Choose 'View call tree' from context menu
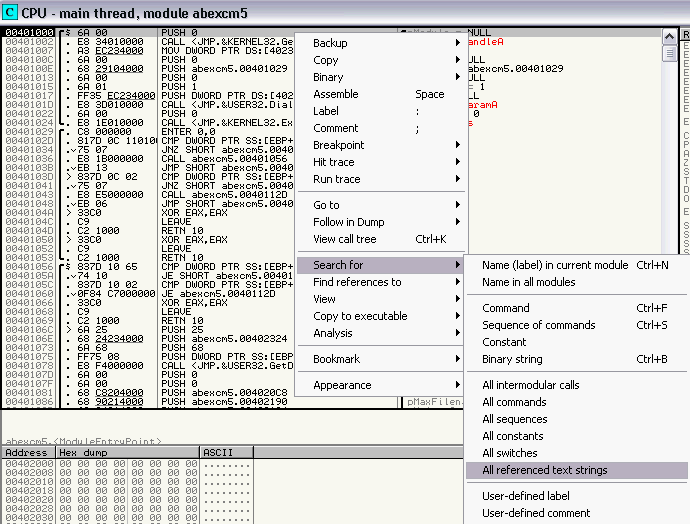The height and width of the screenshot is (524, 690). click(344, 239)
